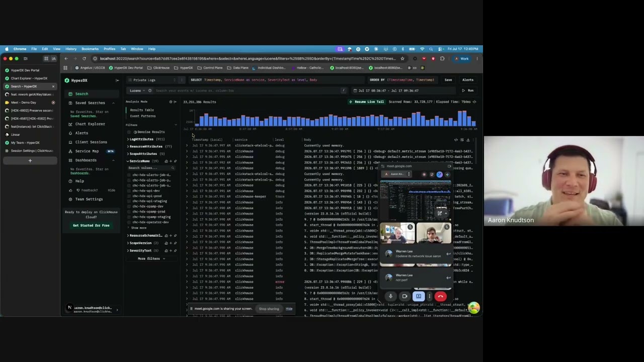Screen dimensions: 644x362
Task: Pin the ServiceName filter
Action: [x=175, y=161]
